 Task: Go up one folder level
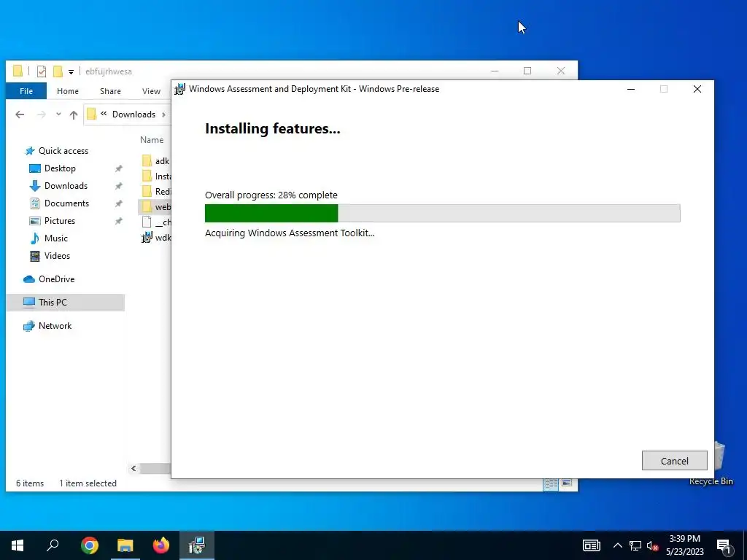click(74, 114)
